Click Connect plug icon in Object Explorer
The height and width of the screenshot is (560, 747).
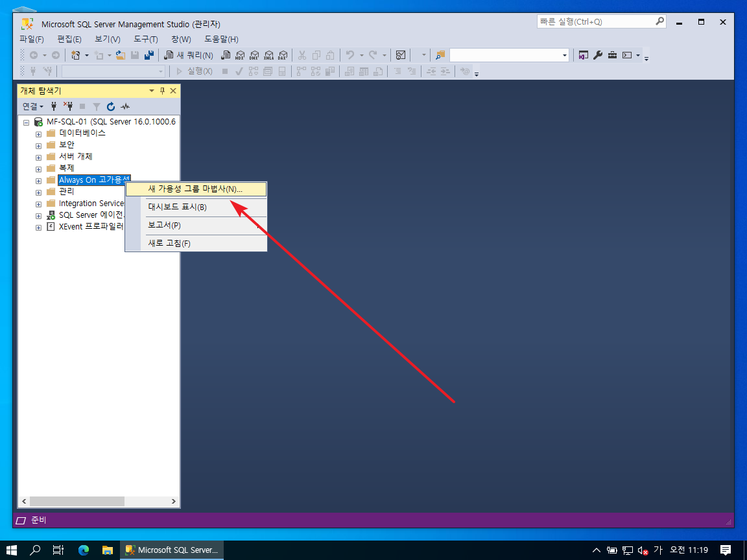click(x=54, y=106)
